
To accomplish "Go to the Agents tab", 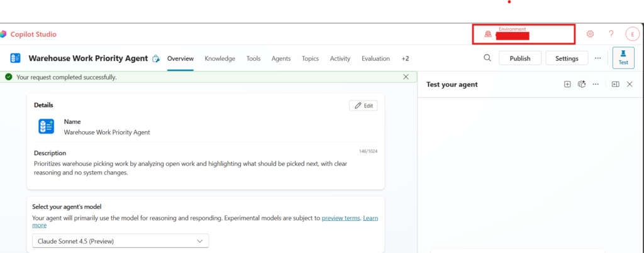I will (281, 58).
